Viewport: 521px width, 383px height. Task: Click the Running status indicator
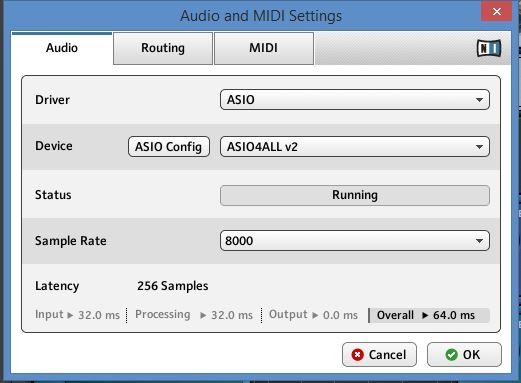[x=355, y=195]
